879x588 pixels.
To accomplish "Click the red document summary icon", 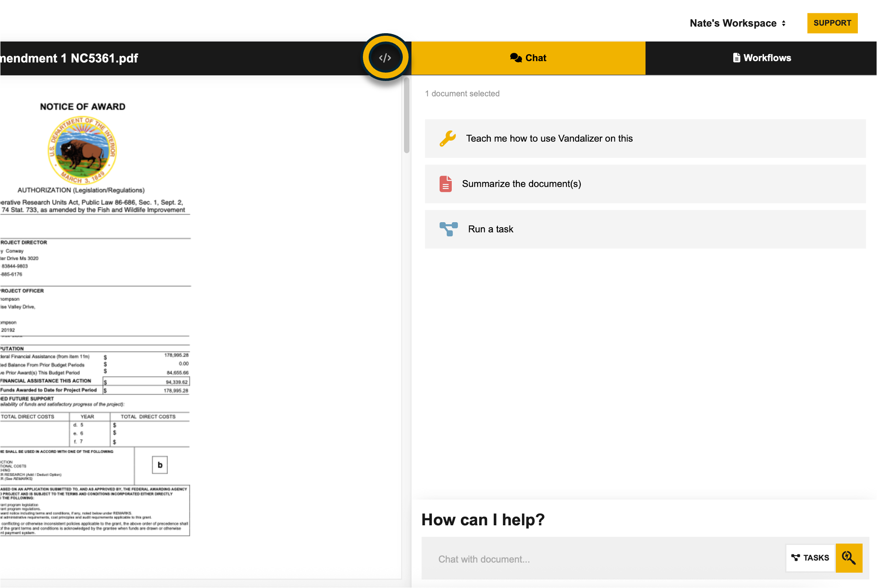I will click(x=446, y=184).
